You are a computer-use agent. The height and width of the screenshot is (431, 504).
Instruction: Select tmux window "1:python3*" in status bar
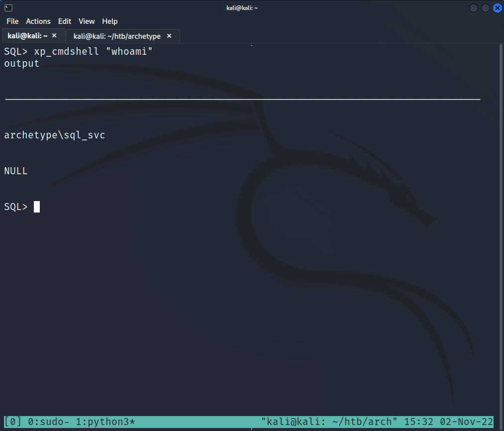pos(105,422)
